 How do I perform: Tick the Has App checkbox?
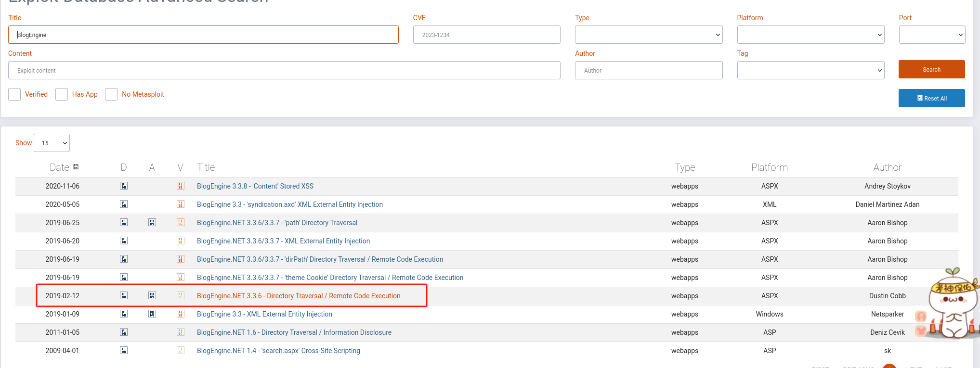point(62,94)
